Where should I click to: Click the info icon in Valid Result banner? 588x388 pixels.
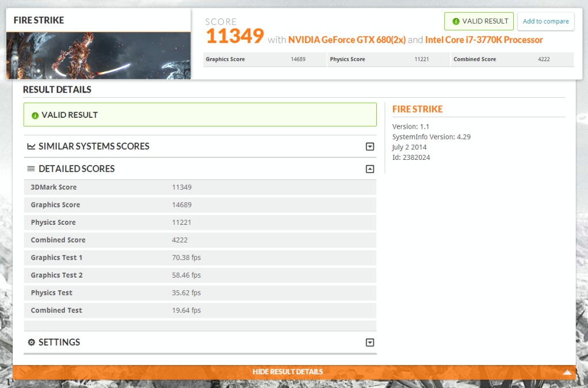click(x=35, y=116)
